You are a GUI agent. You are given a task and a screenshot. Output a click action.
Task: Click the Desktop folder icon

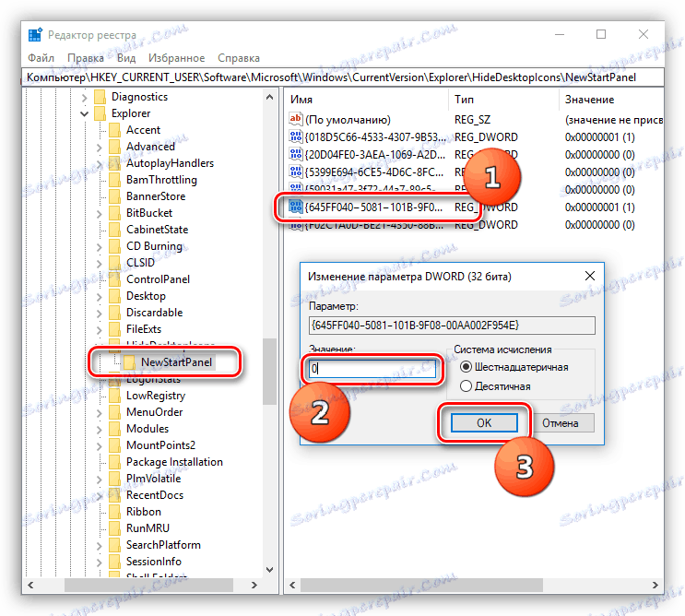[x=115, y=296]
